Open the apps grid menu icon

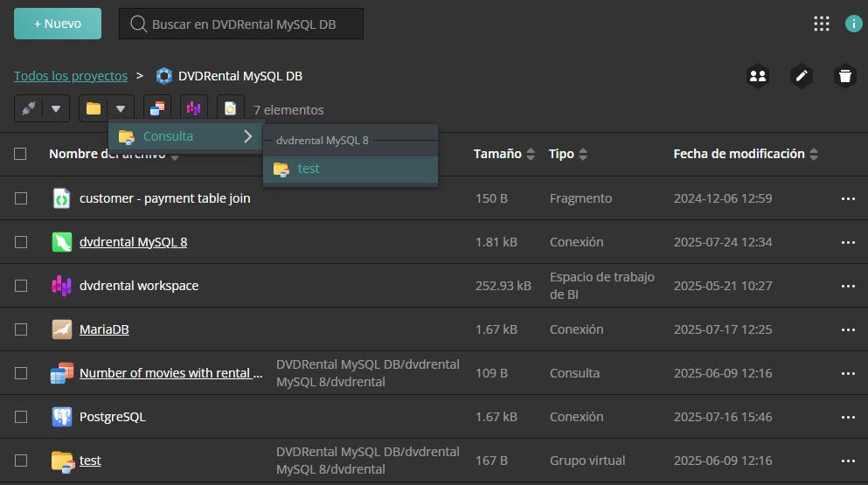click(x=821, y=24)
